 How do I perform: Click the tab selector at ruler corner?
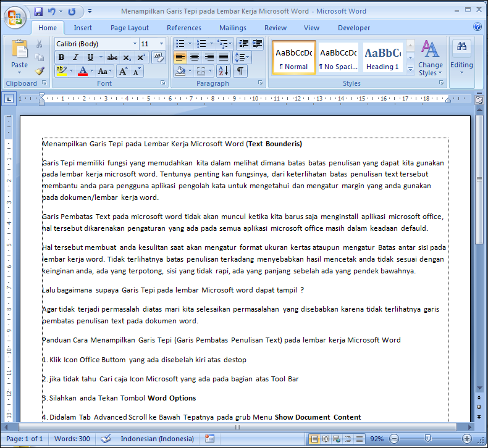(9, 99)
